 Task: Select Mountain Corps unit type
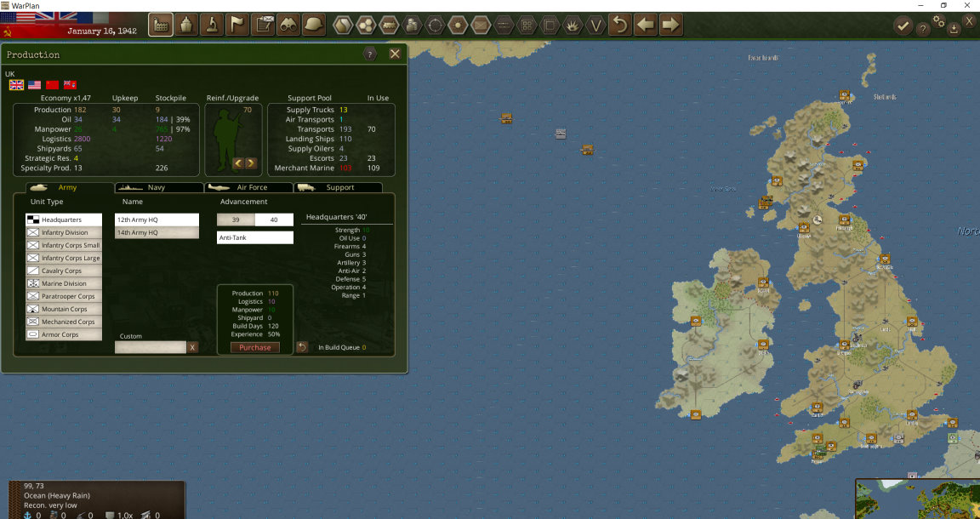point(64,309)
